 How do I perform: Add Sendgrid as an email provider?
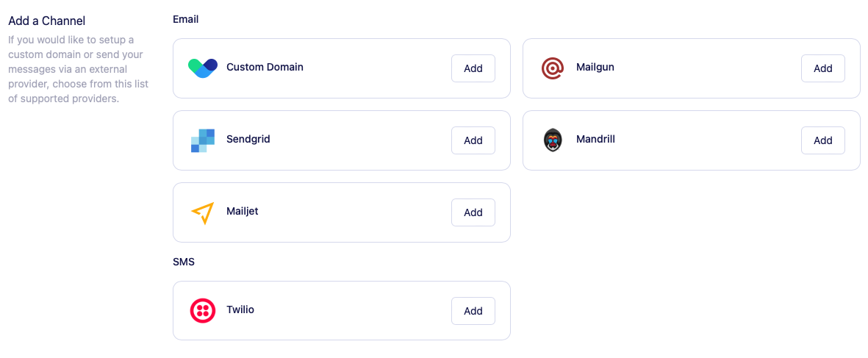tap(473, 140)
